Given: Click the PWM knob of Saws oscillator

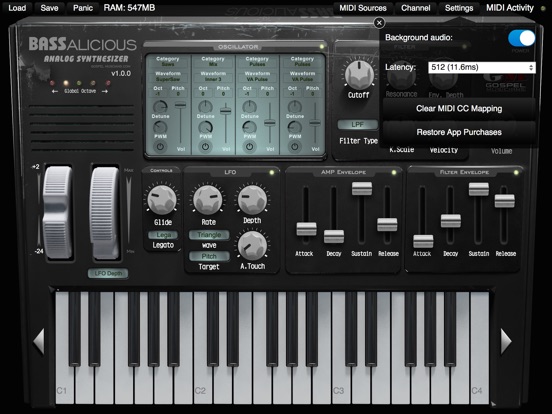Looking at the screenshot, I should [160, 127].
